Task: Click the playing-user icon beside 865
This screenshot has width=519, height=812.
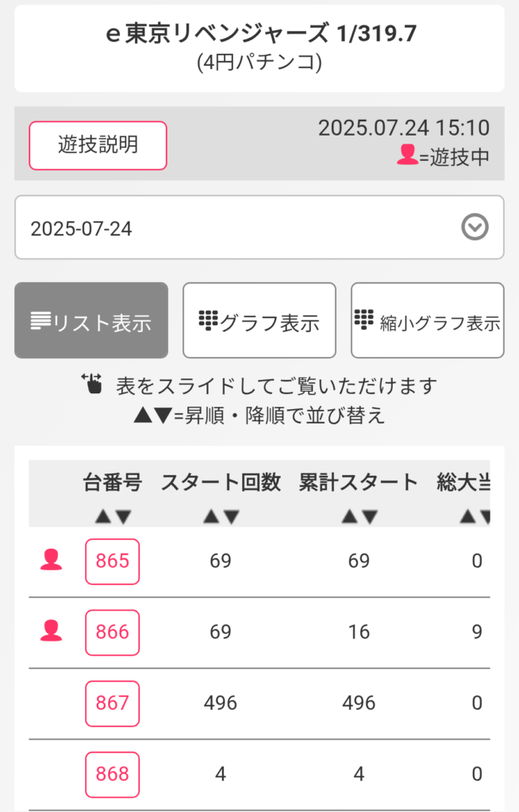Action: tap(52, 560)
